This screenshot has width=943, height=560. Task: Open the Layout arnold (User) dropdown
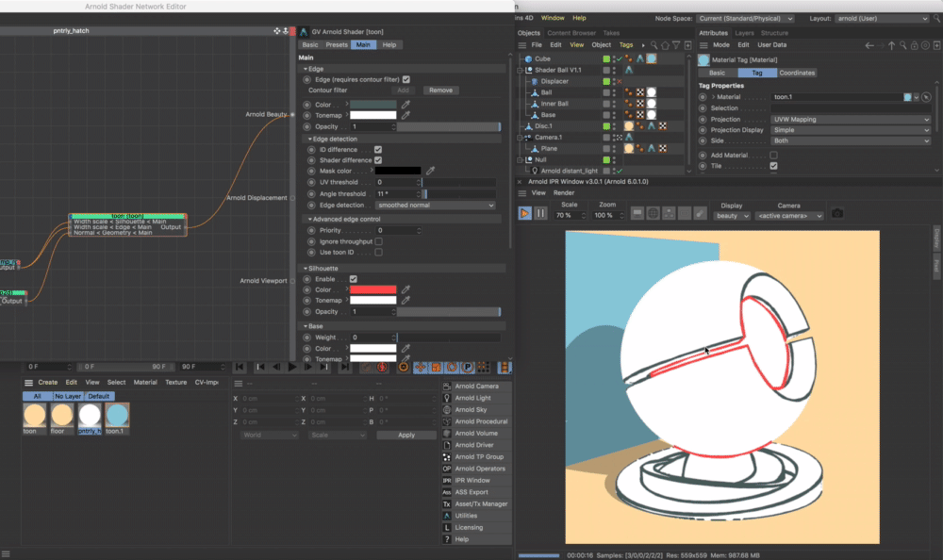pyautogui.click(x=882, y=19)
